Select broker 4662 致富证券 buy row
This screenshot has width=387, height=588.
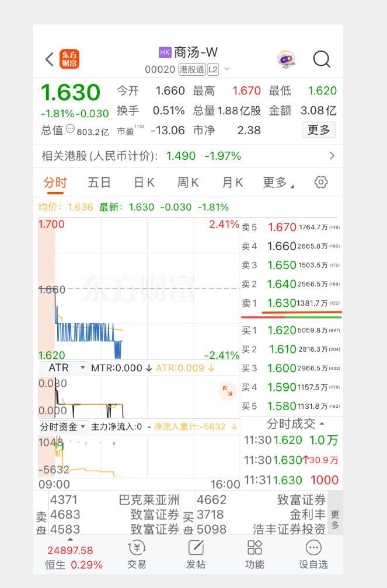[262, 500]
